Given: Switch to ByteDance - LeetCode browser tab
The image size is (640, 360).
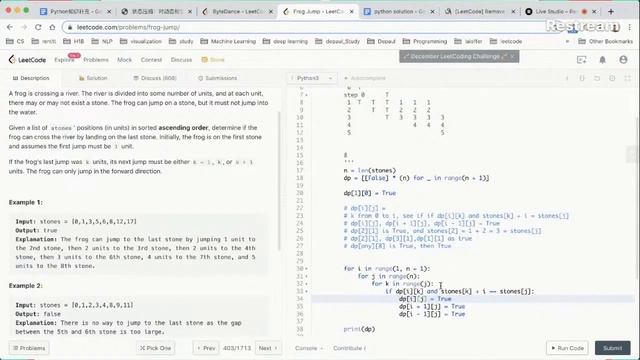Looking at the screenshot, I should click(x=238, y=11).
